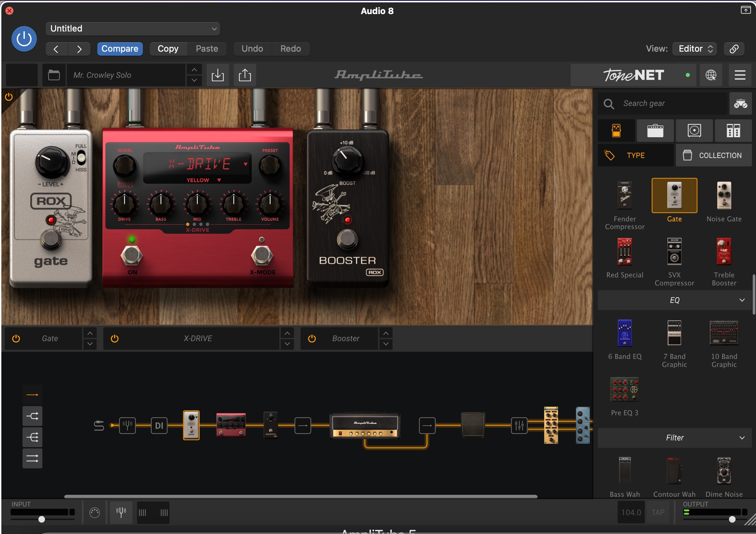Select the rack effects category icon

click(733, 130)
